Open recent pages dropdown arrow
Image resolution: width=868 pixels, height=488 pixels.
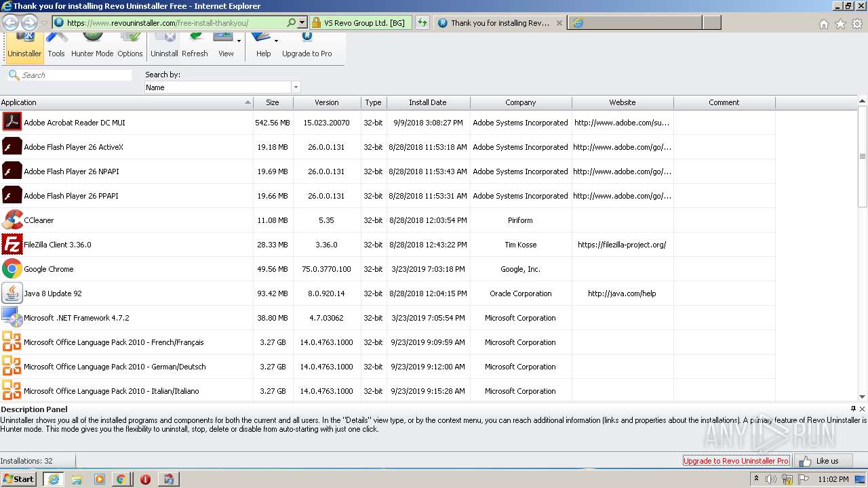[x=44, y=23]
